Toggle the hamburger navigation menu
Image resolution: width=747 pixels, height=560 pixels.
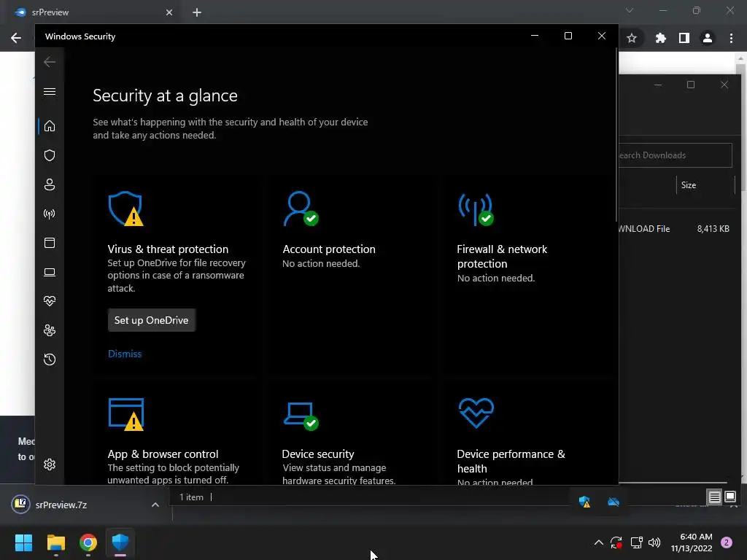pyautogui.click(x=50, y=91)
